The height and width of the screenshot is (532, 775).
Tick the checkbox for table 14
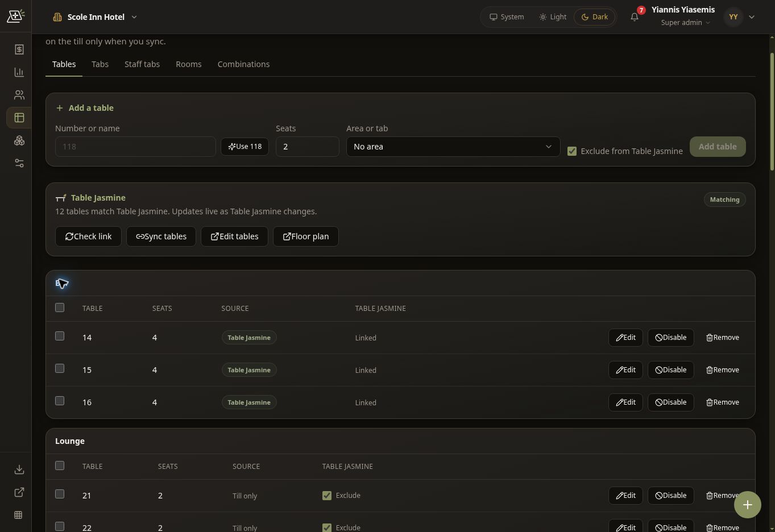coord(60,336)
